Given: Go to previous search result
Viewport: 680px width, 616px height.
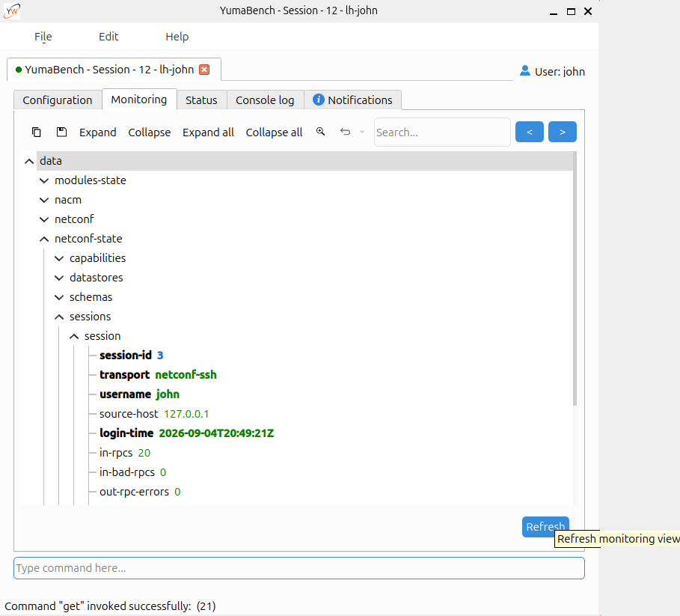Looking at the screenshot, I should 530,132.
